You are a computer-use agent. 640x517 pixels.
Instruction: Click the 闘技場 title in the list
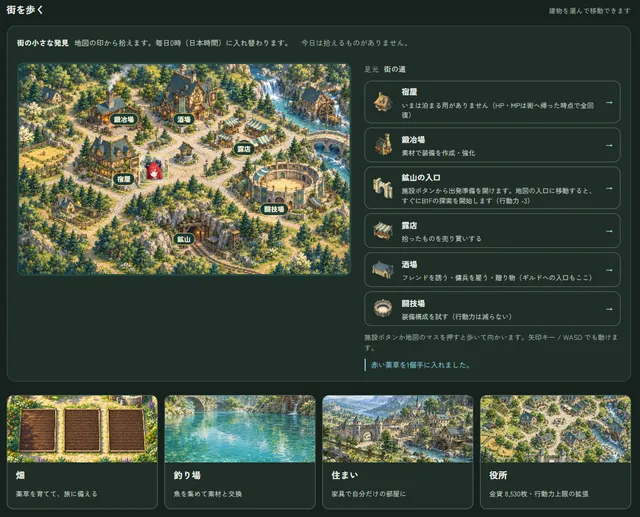tap(413, 303)
